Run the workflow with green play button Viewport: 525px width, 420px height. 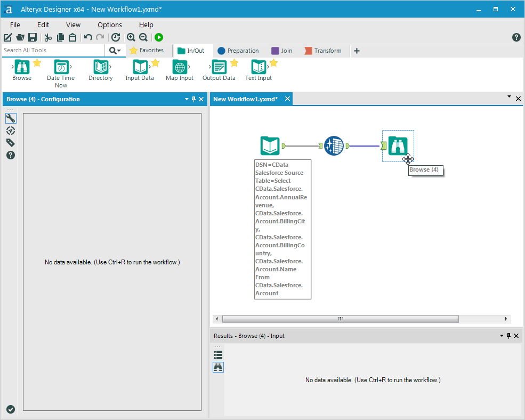point(159,37)
